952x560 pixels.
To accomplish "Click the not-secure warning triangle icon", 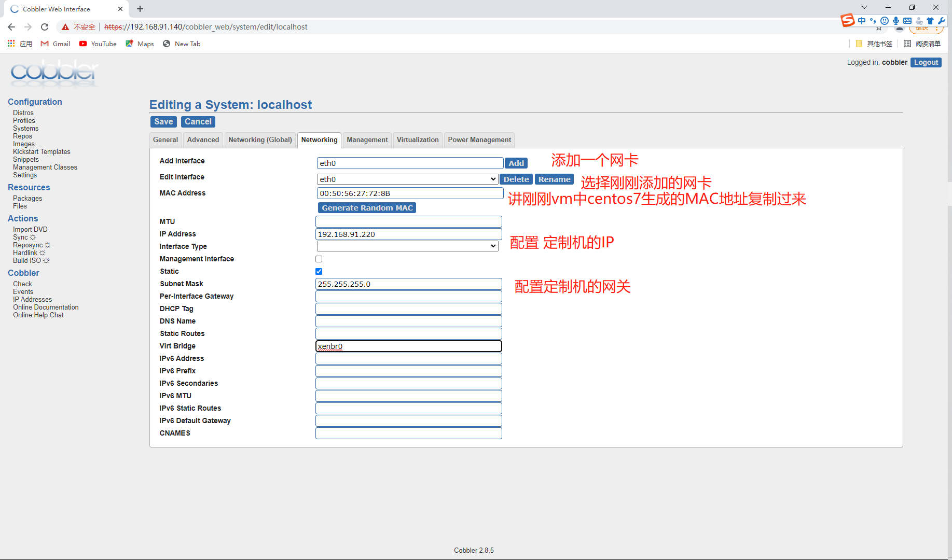I will click(65, 27).
